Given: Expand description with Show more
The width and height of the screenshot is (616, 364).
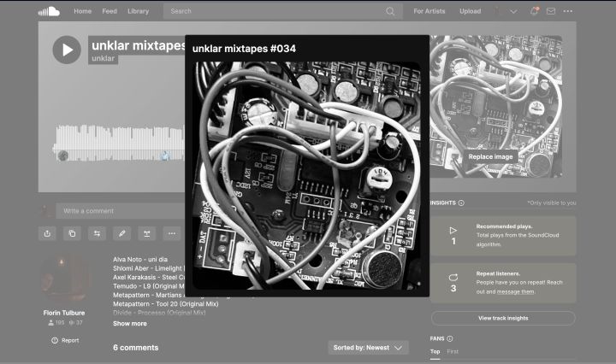Looking at the screenshot, I should [x=130, y=324].
